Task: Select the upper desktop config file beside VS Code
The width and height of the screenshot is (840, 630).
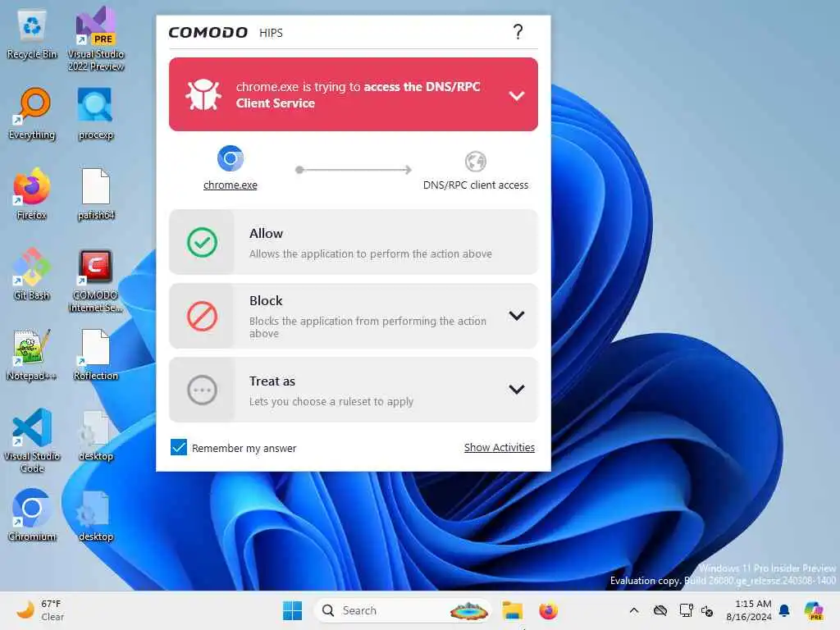Action: click(x=96, y=436)
